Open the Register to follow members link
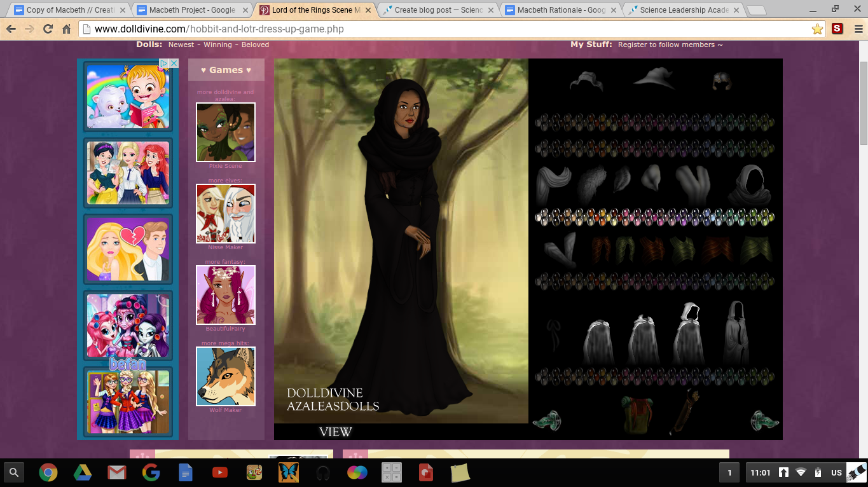868x487 pixels. pyautogui.click(x=670, y=45)
